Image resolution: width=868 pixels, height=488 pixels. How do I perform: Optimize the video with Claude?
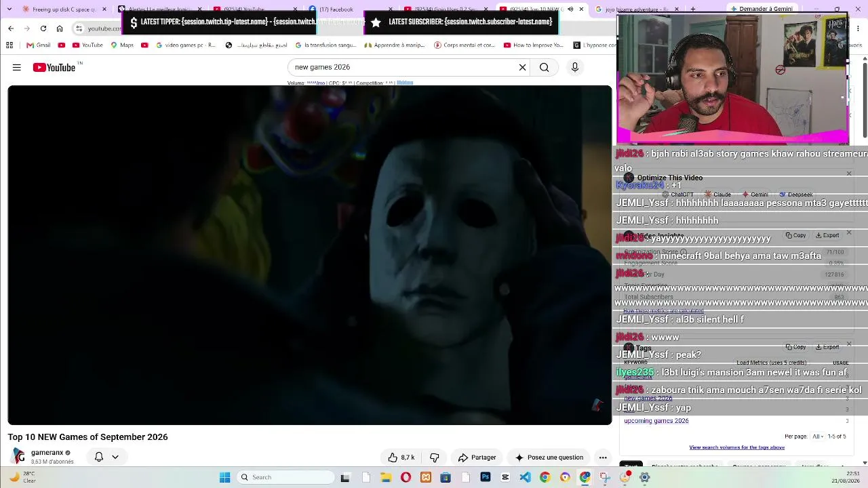717,195
